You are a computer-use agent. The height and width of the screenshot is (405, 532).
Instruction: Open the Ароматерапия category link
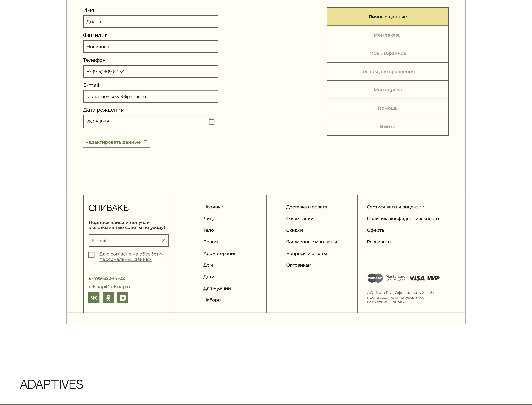point(220,253)
